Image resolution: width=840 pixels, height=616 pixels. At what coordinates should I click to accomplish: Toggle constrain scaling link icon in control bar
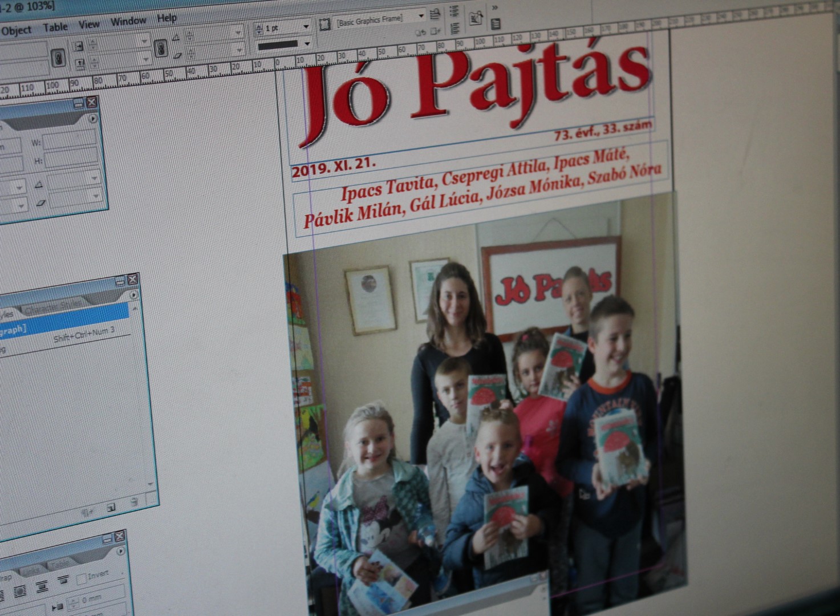(161, 48)
